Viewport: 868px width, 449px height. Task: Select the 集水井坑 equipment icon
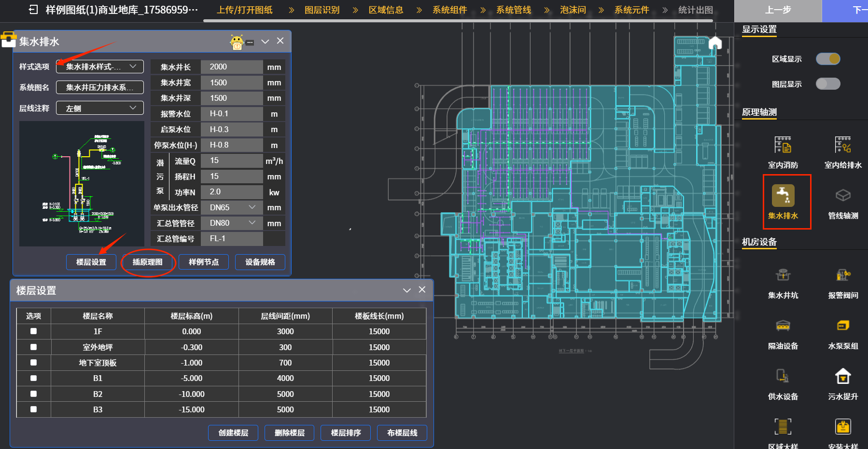(783, 275)
